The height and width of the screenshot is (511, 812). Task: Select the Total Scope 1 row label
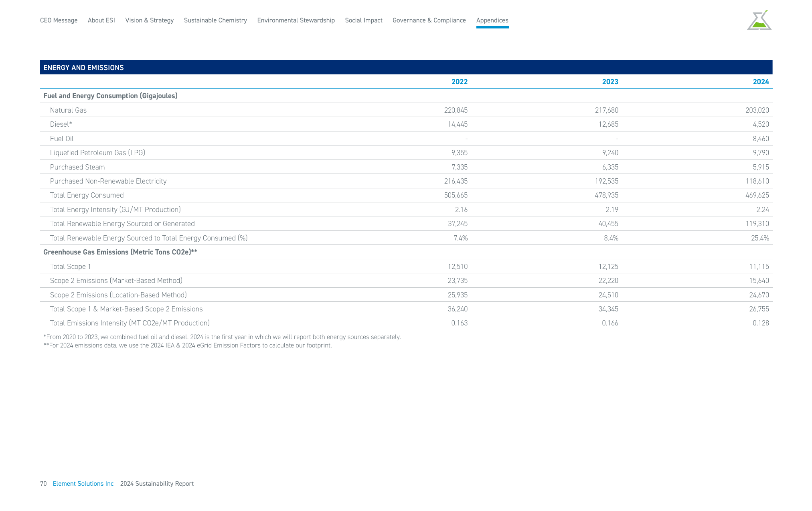(x=71, y=267)
